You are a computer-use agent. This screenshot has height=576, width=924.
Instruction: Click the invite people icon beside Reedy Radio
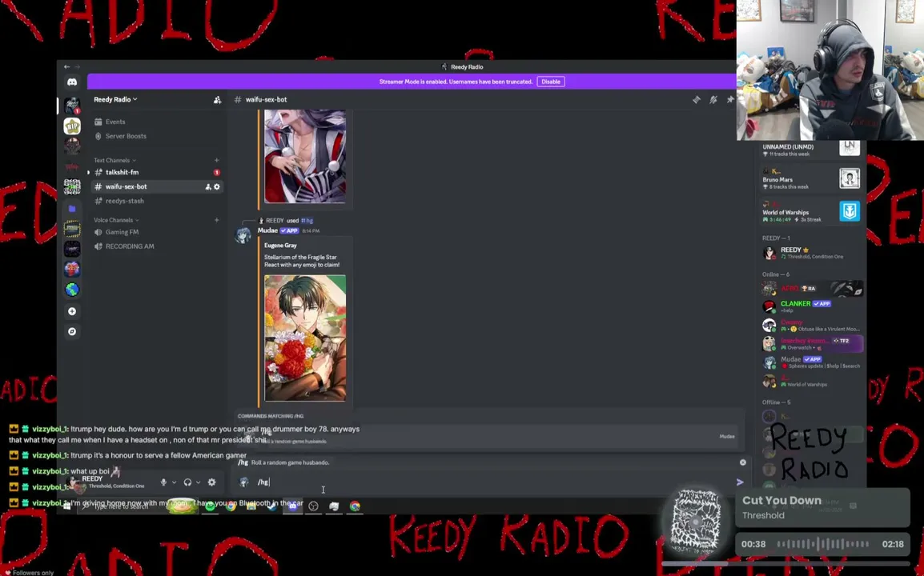point(217,99)
